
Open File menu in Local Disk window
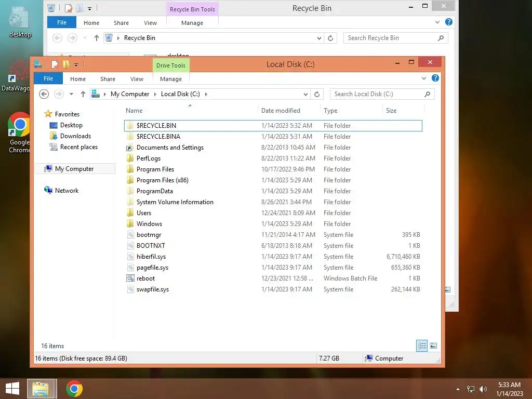pos(48,78)
